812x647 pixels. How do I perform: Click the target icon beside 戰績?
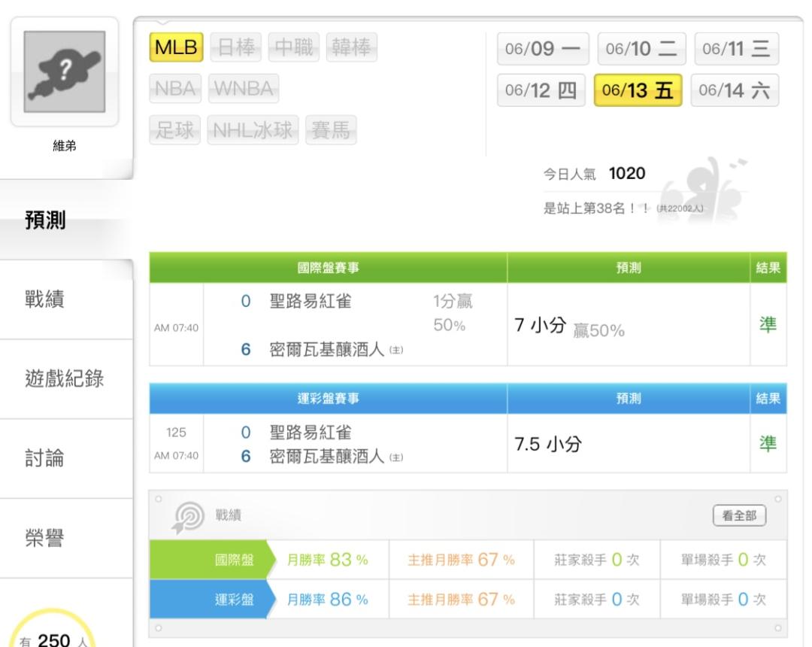[188, 516]
